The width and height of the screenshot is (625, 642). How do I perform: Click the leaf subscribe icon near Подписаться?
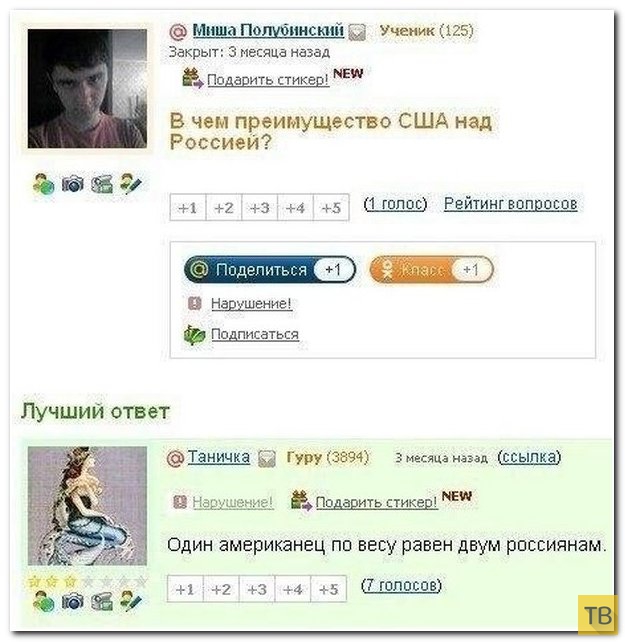click(x=194, y=335)
